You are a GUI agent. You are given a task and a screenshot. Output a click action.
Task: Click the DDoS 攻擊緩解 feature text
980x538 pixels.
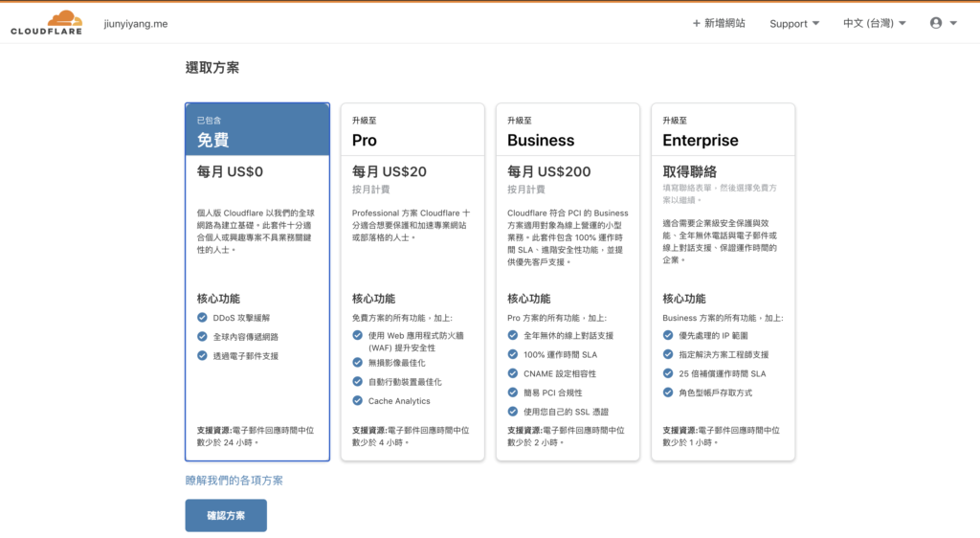[241, 318]
